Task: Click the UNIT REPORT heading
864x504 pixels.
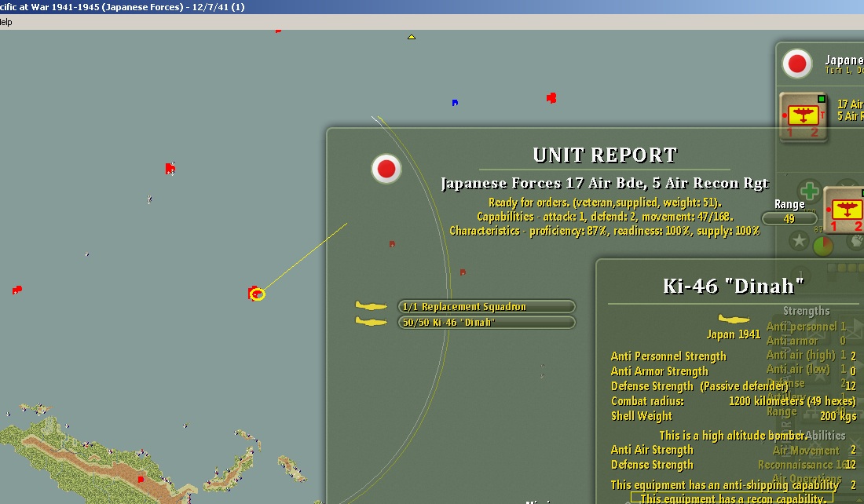Action: [x=605, y=155]
